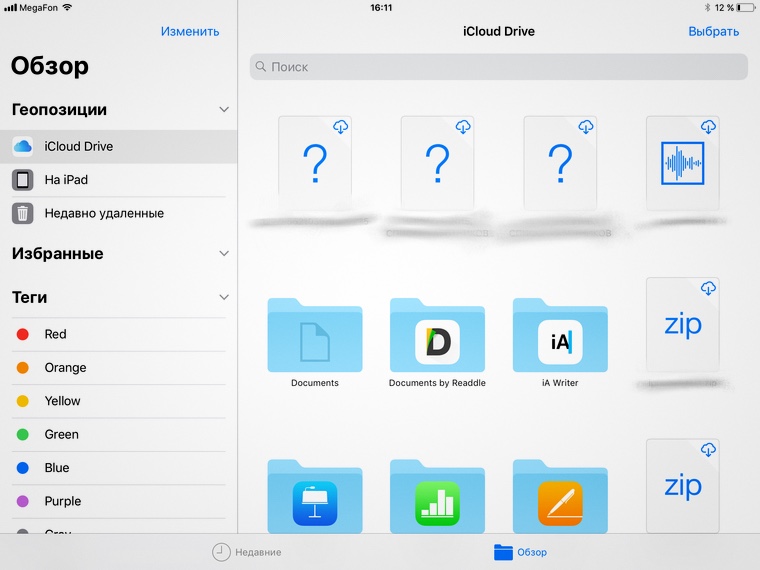
Task: Tap the Bluetooth icon in status bar
Action: click(x=707, y=8)
